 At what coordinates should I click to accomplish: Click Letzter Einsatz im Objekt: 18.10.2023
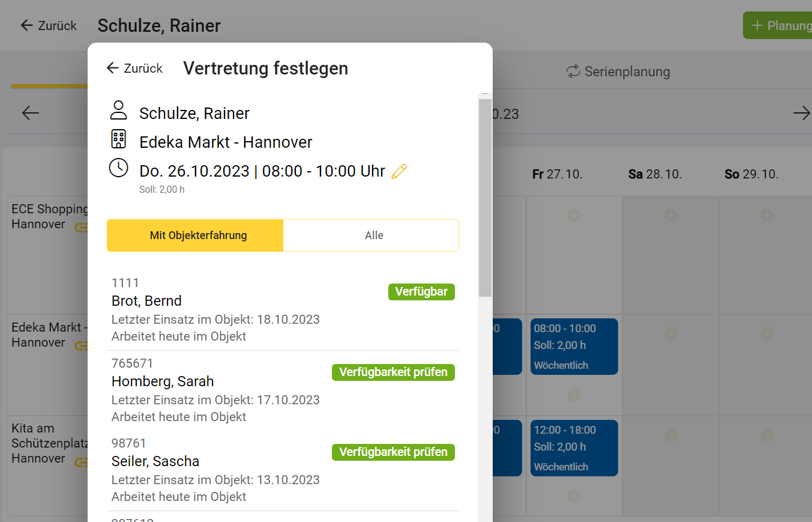215,320
